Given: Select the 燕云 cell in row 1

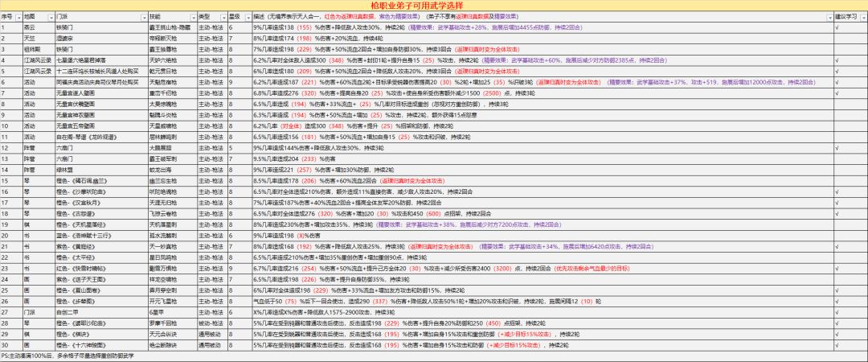Looking at the screenshot, I should pos(39,27).
